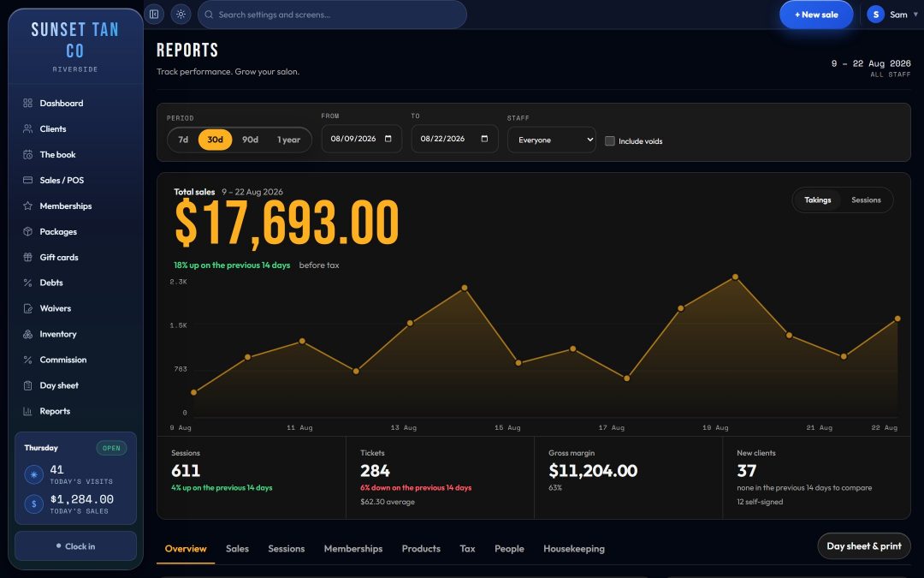
Task: Click the Waivers signature icon
Action: (27, 308)
